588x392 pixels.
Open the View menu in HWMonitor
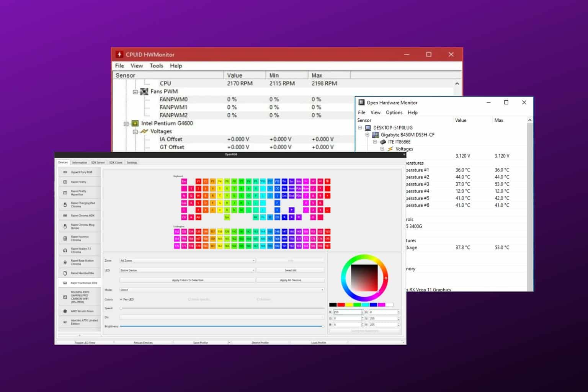click(x=136, y=66)
